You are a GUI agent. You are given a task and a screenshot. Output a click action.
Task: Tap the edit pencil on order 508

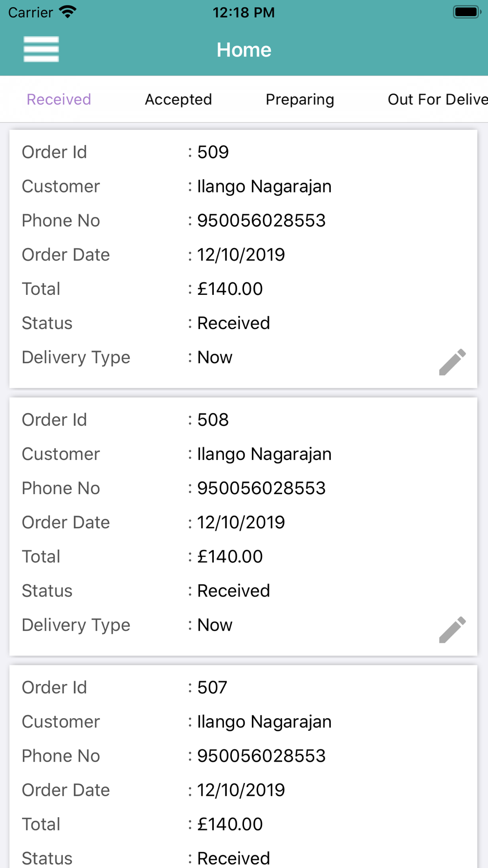coord(452,629)
